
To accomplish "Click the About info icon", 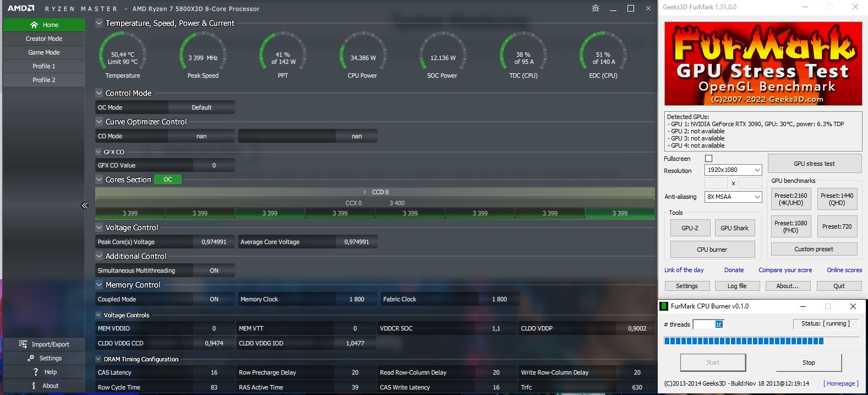I will (34, 386).
